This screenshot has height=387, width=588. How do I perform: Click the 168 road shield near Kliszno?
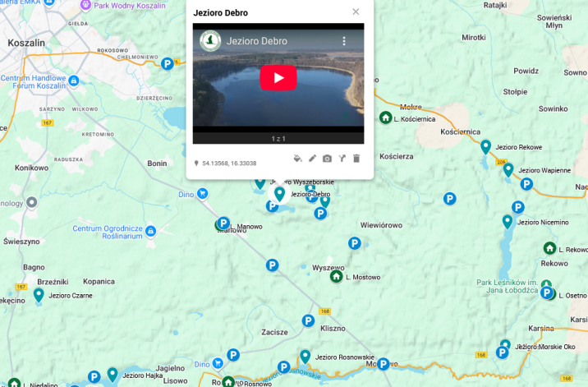click(x=324, y=311)
